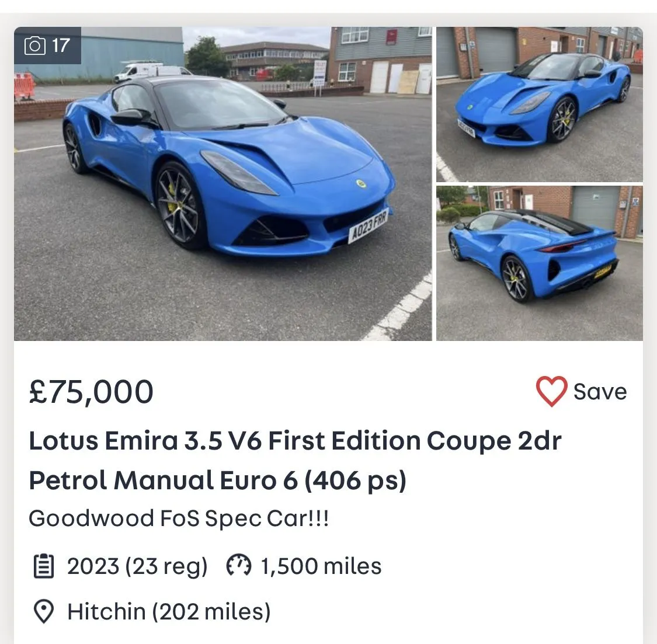Open the rear-view Lotus thumbnail

[539, 263]
